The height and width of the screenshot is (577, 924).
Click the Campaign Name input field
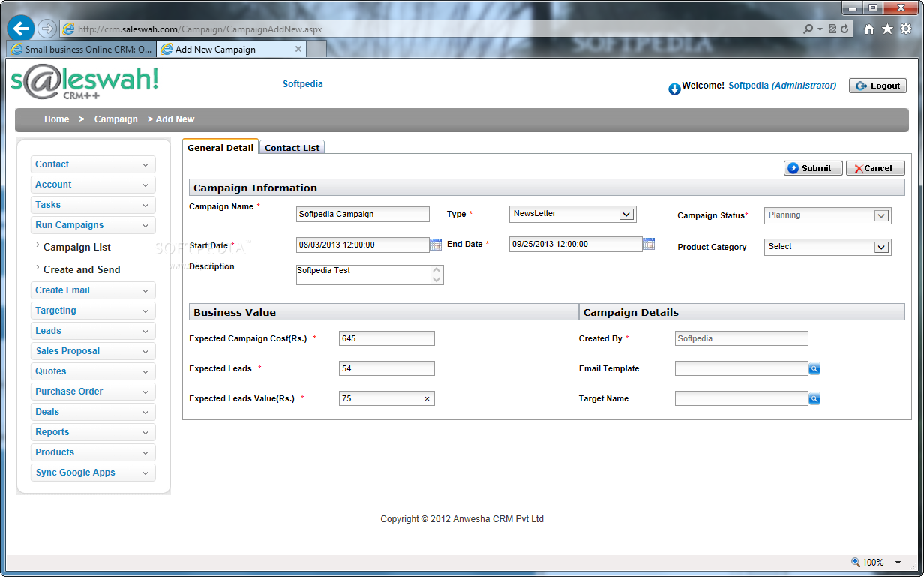[x=363, y=215]
